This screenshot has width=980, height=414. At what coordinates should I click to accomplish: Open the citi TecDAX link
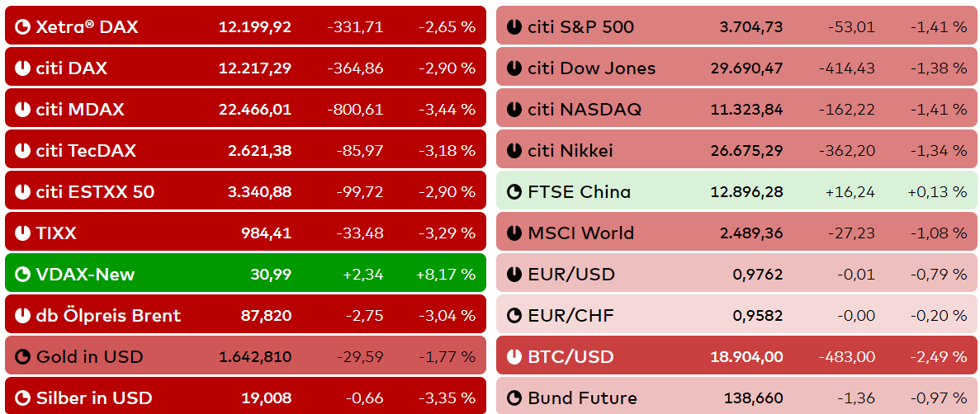tap(86, 151)
